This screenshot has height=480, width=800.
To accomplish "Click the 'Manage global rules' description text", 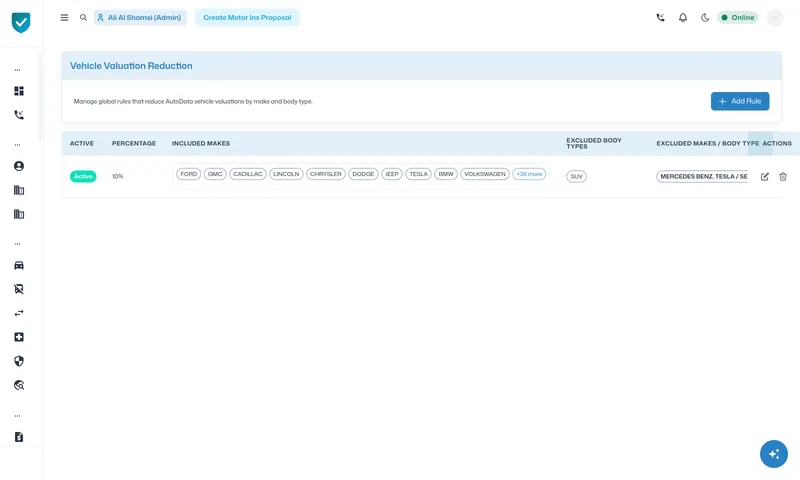I will pyautogui.click(x=193, y=102).
